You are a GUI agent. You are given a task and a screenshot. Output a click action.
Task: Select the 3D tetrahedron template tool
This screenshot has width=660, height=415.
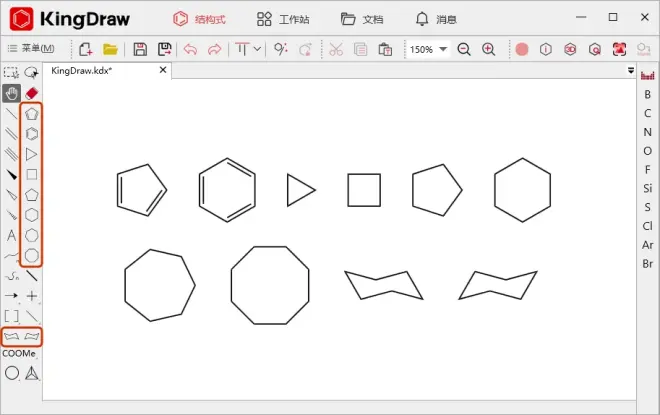pyautogui.click(x=32, y=373)
